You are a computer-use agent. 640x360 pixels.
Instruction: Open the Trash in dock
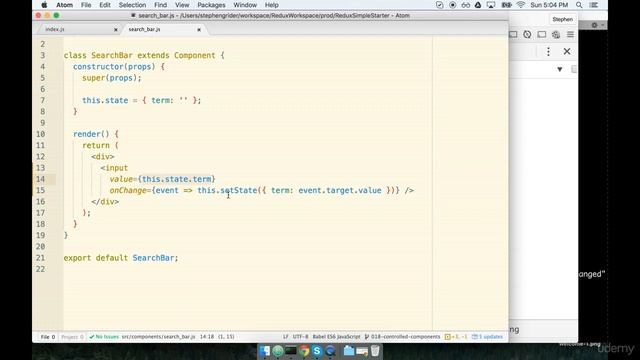pos(375,351)
